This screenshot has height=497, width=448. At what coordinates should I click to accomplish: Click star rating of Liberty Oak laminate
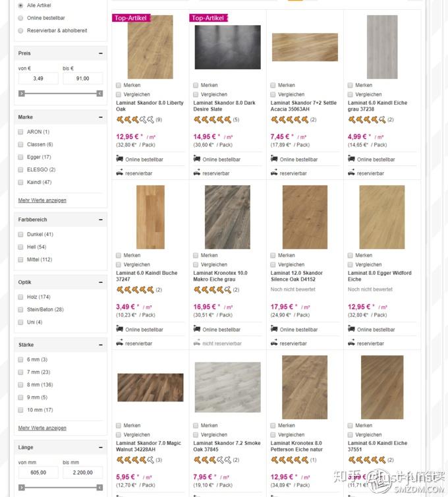coord(135,120)
